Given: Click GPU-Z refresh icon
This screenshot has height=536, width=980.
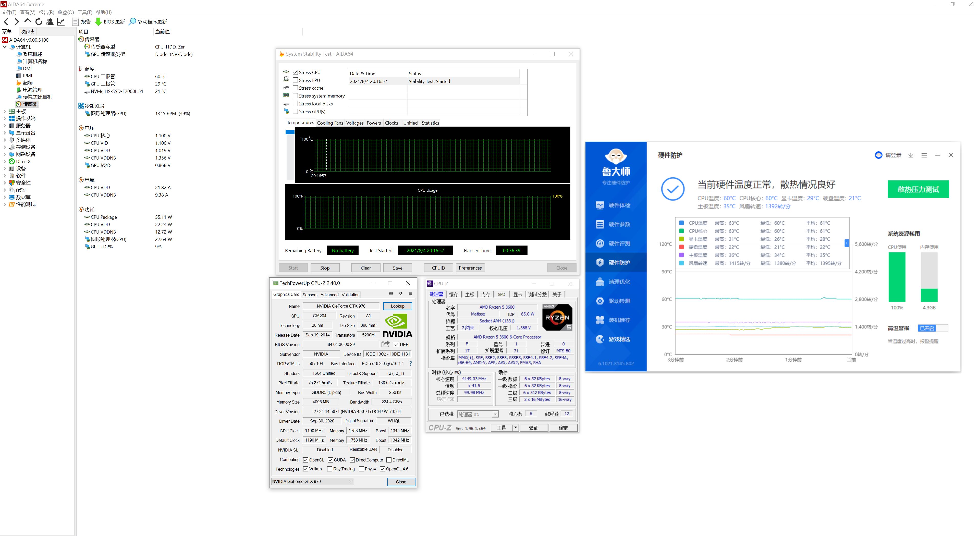Looking at the screenshot, I should [401, 293].
